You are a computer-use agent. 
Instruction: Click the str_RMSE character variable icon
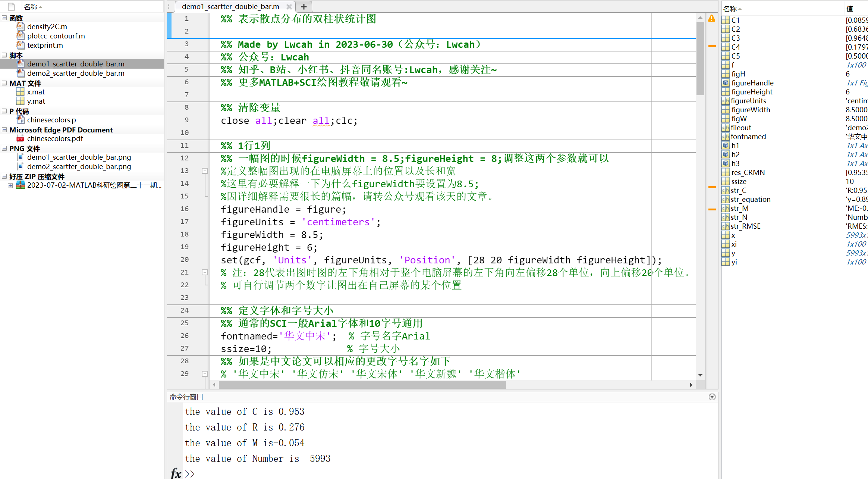click(x=726, y=226)
